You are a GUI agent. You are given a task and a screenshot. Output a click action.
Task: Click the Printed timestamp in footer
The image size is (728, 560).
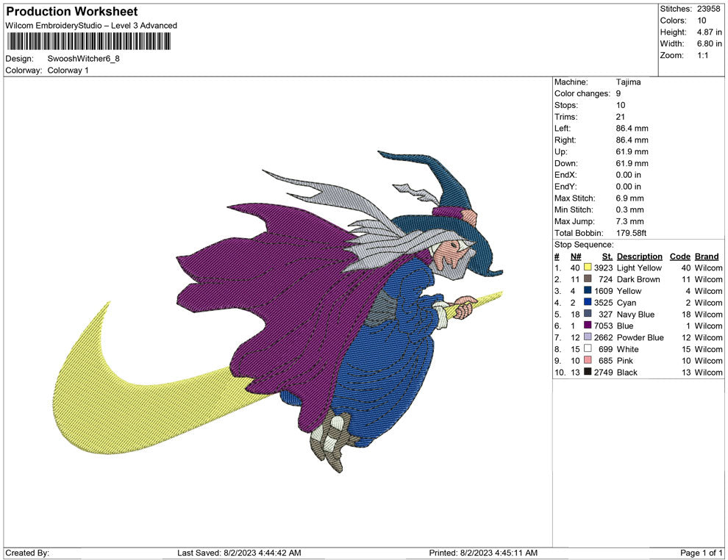coord(483,553)
